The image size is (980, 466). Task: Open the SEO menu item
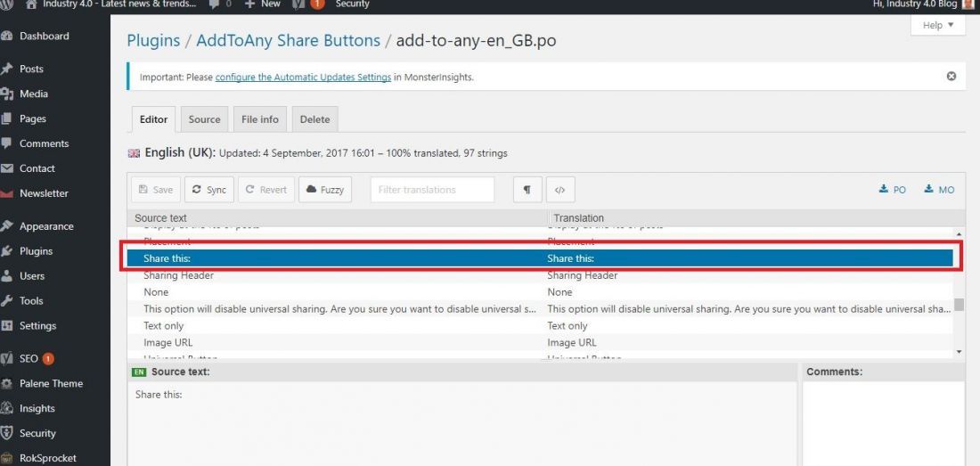pos(29,358)
